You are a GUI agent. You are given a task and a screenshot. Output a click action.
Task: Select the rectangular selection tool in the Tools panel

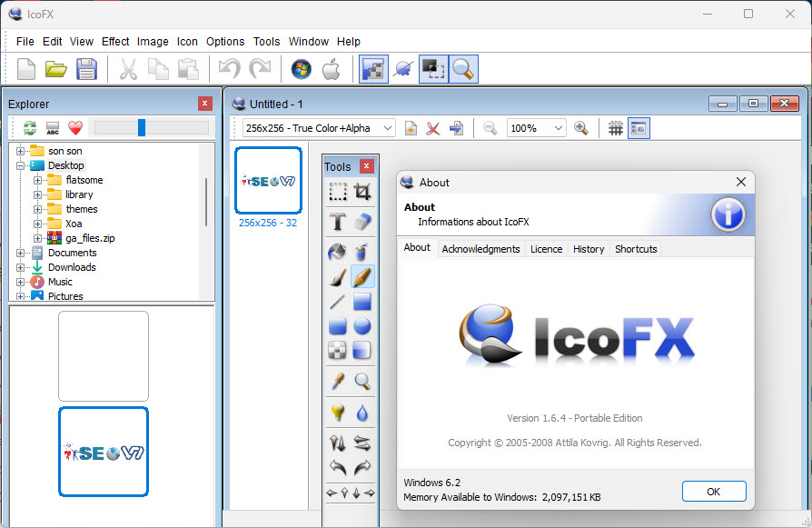(338, 192)
